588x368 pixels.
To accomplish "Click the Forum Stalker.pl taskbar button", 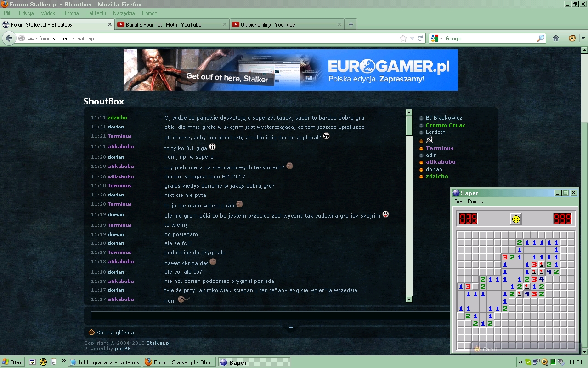I will 179,362.
